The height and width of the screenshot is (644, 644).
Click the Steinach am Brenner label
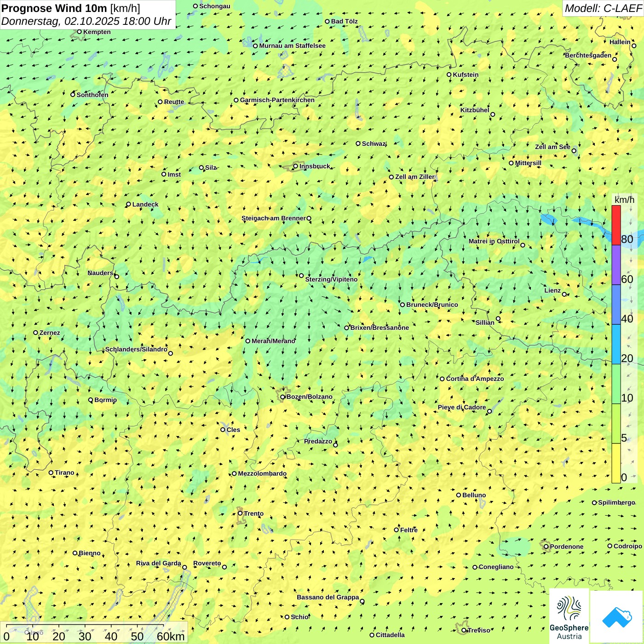coord(273,218)
